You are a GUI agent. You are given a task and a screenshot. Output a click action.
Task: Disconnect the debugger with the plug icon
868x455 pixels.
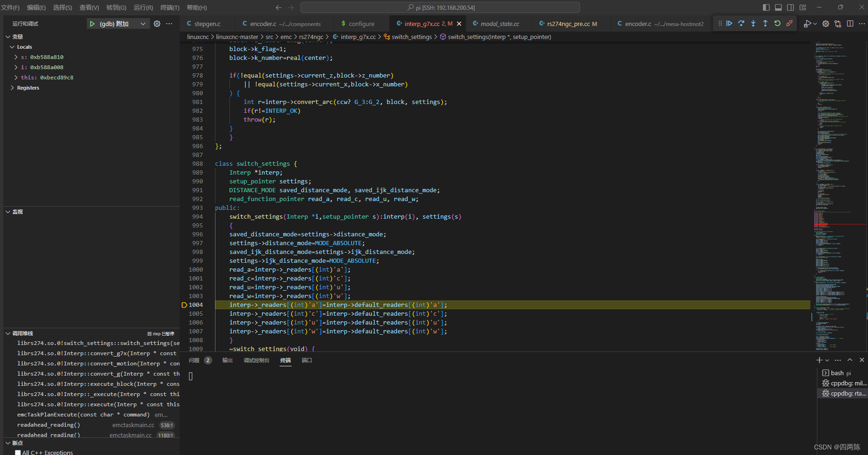tap(790, 23)
